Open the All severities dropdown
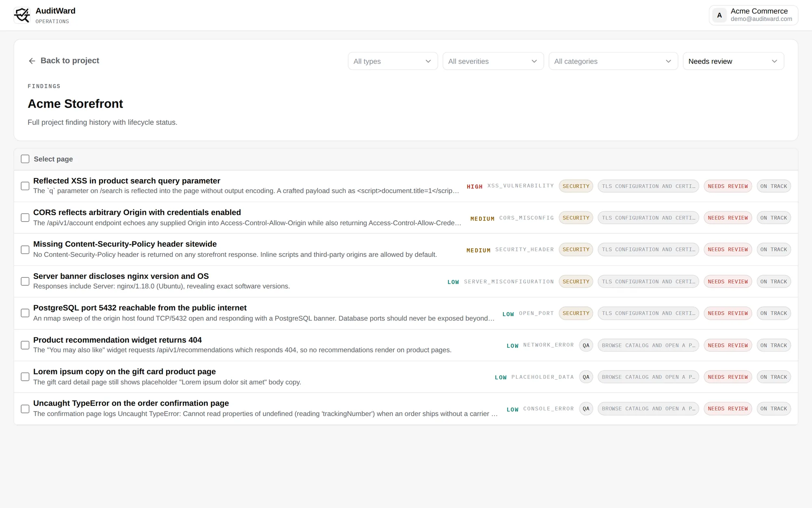This screenshot has width=812, height=508. [493, 61]
